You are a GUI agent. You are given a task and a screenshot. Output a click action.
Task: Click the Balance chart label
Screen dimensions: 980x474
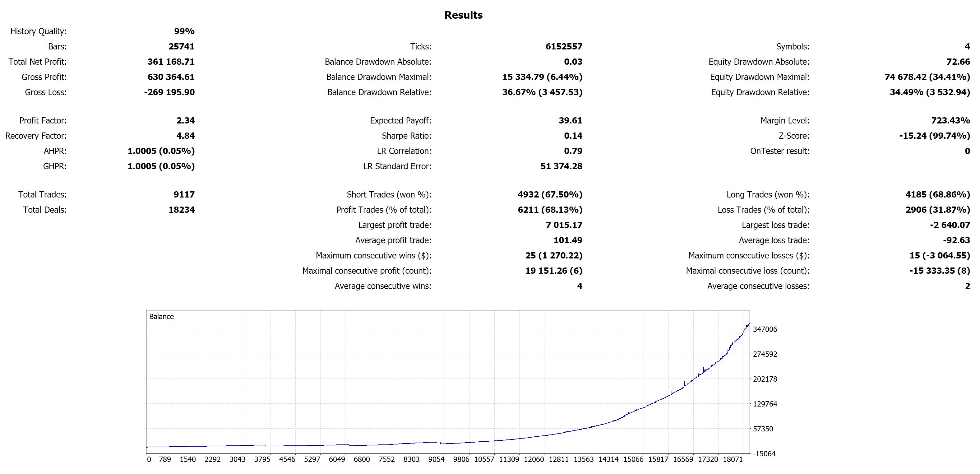click(x=161, y=317)
